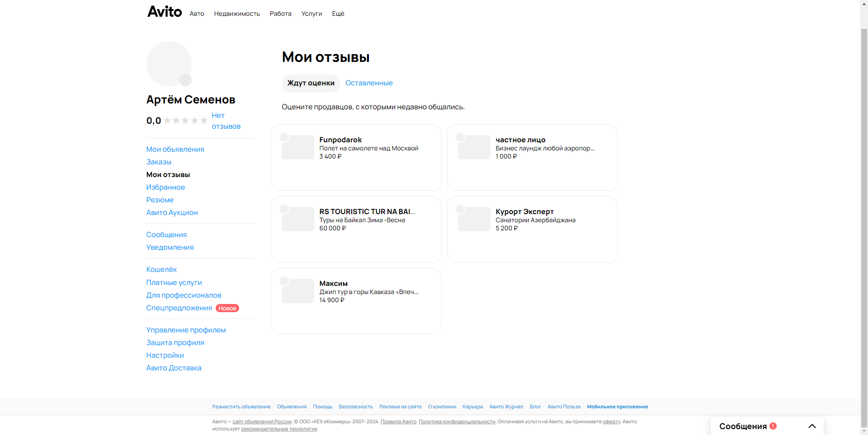Viewport: 868px width, 435px height.
Task: Open the Реклама на сайте footer link
Action: [x=401, y=407]
